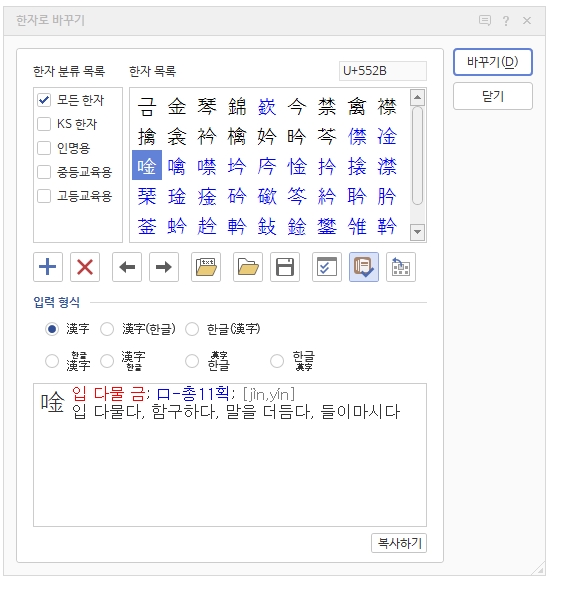The image size is (569, 595).
Task: Click the meaning description text area
Action: point(230,455)
